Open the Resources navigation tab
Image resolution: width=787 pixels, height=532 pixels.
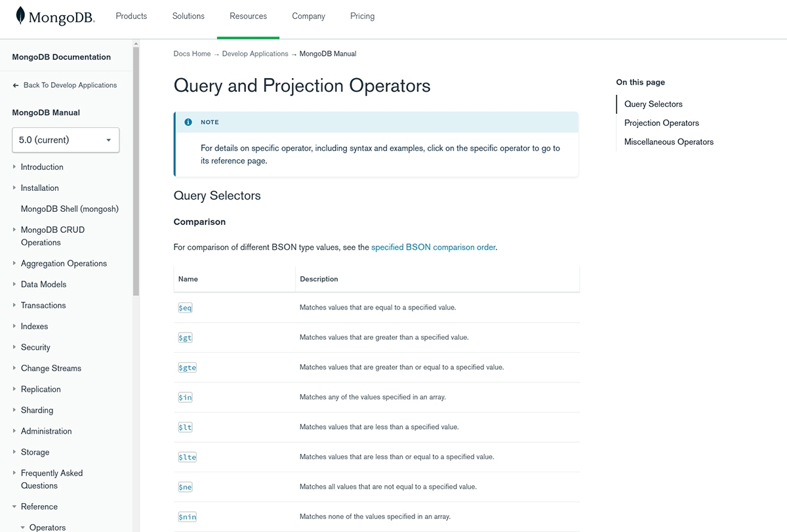click(x=248, y=16)
